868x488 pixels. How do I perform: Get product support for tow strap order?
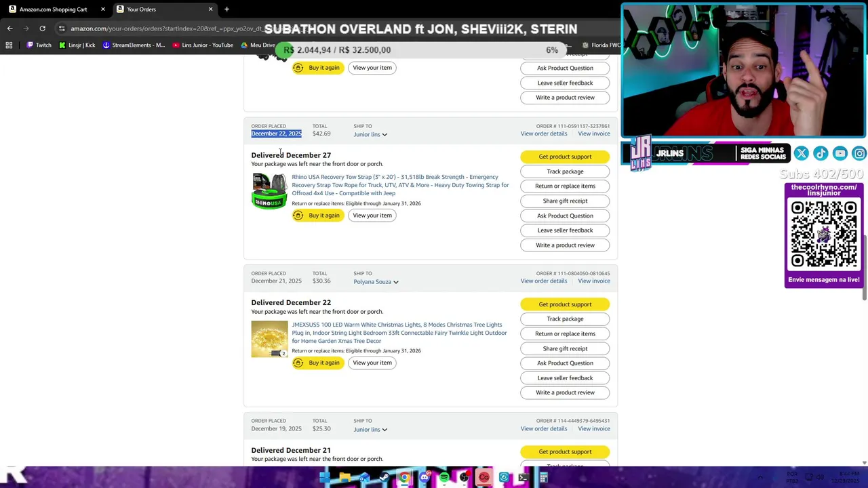pos(565,157)
